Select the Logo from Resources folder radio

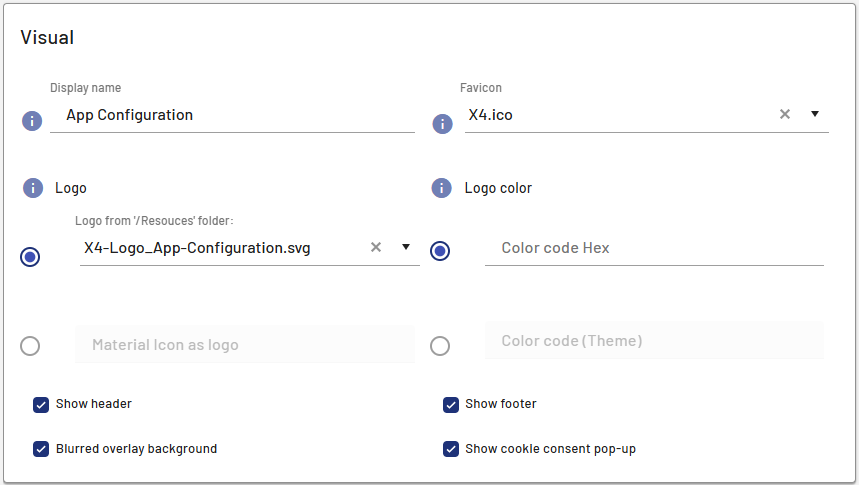tap(30, 257)
